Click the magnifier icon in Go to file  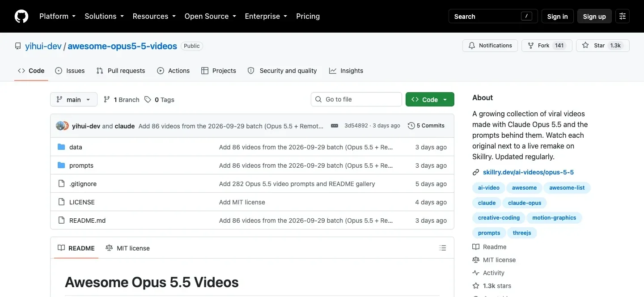pos(318,99)
